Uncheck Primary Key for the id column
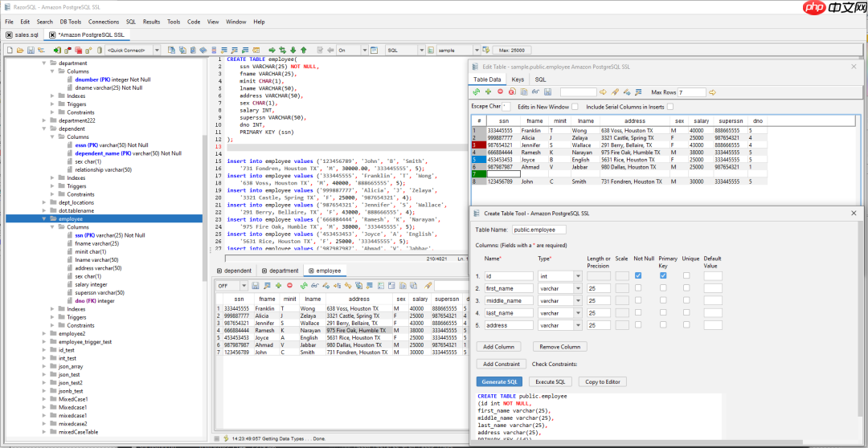This screenshot has width=868, height=448. 663,275
